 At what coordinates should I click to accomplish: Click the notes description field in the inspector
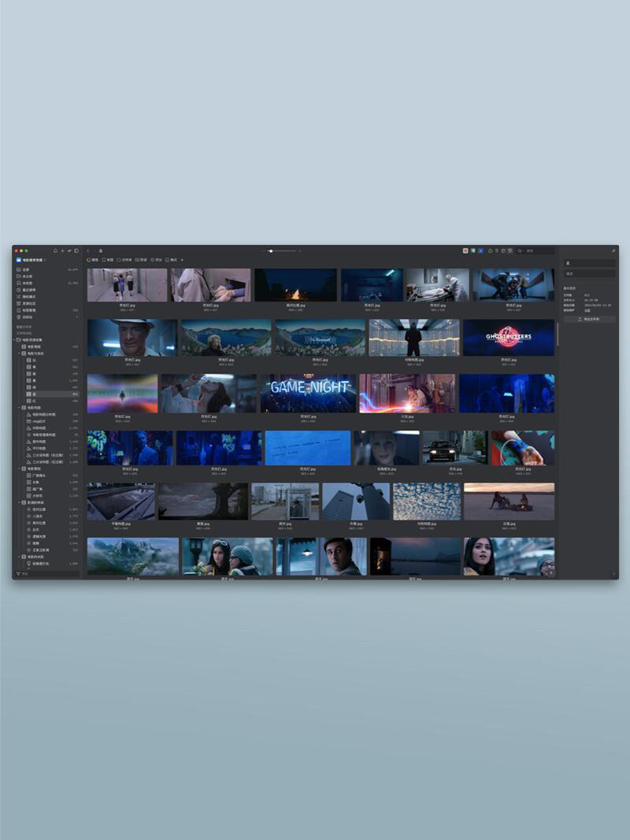(x=589, y=274)
